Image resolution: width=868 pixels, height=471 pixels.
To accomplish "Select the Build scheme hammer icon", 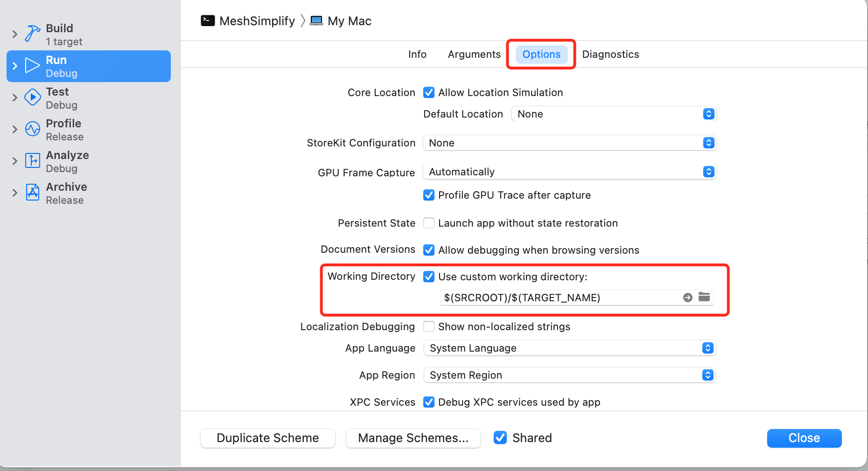I will coord(32,34).
